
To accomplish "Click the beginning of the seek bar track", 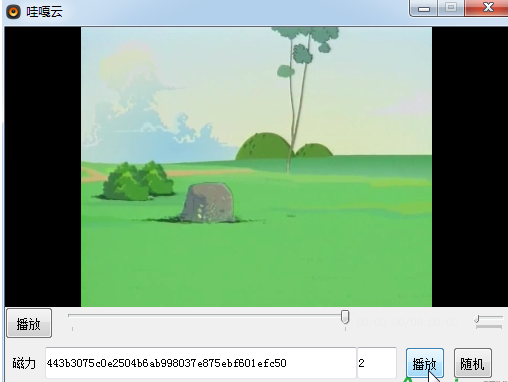I will (70, 315).
